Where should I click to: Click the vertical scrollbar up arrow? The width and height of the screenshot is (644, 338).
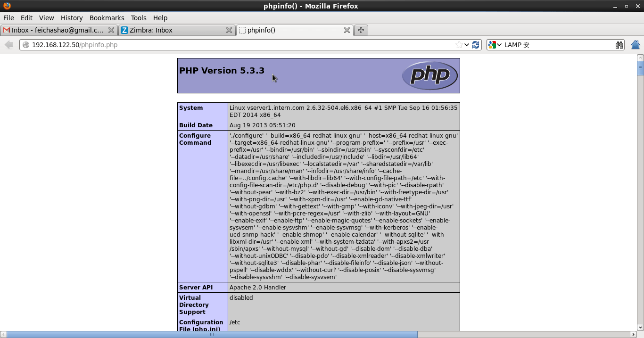(x=640, y=58)
